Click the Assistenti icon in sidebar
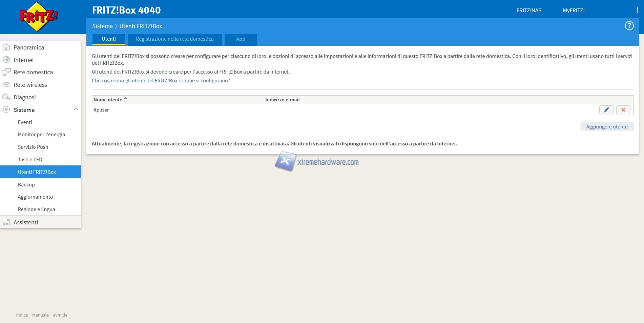 pos(6,222)
